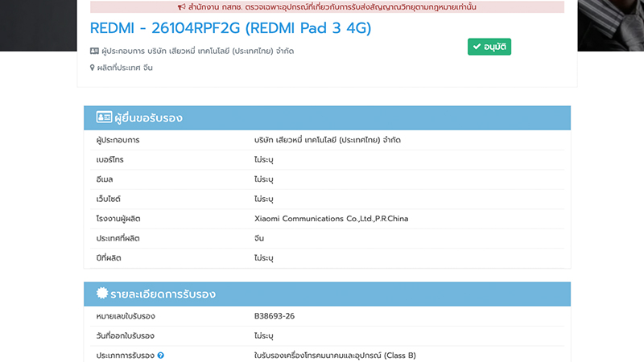Click the red สำนักงาน กสทช. notice banner text
The width and height of the screenshot is (644, 362).
click(x=332, y=7)
